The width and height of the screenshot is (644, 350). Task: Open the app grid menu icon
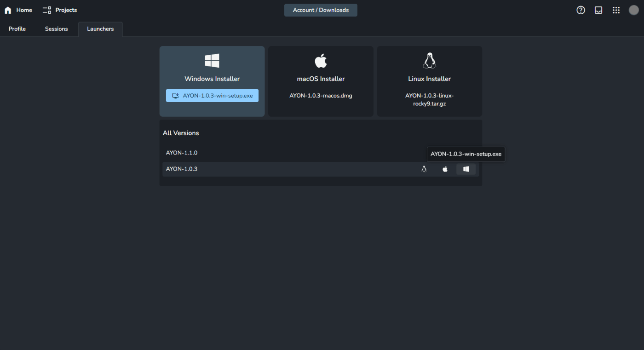[x=616, y=10]
